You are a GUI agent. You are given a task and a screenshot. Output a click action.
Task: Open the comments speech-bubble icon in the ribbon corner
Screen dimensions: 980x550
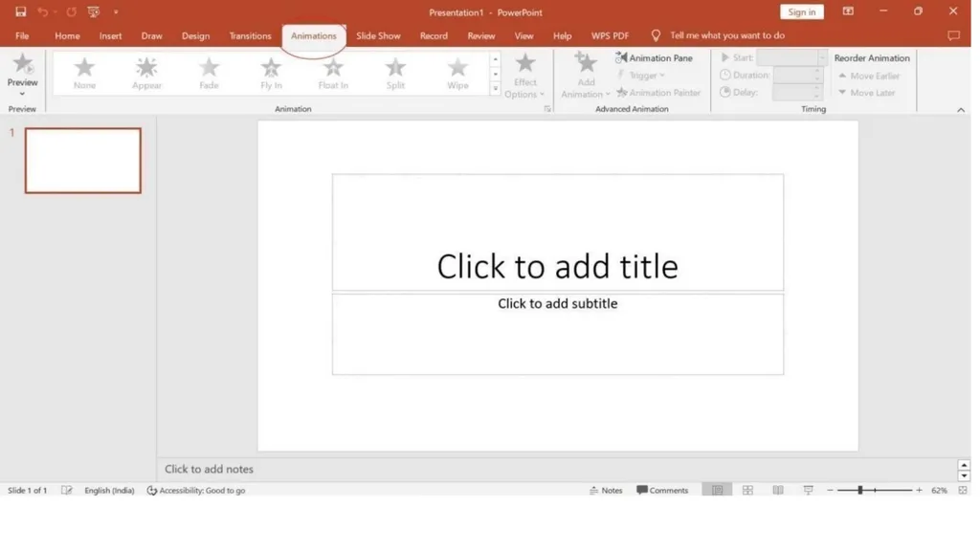(954, 35)
